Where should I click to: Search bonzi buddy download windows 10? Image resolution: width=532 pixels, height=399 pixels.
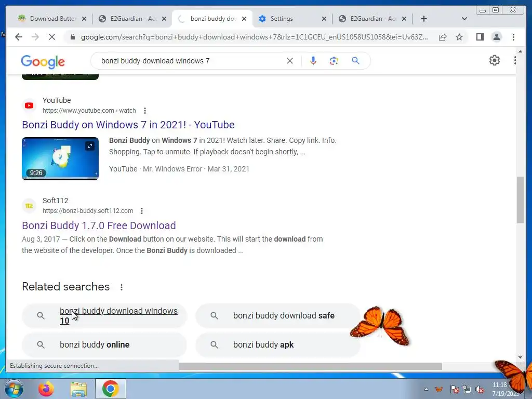pyautogui.click(x=104, y=316)
